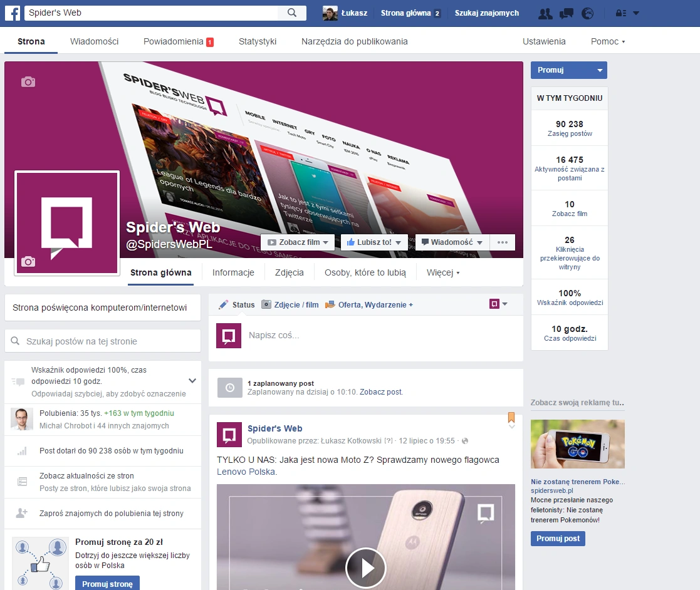This screenshot has height=590, width=700.
Task: Click the pencil Status icon
Action: pos(223,305)
